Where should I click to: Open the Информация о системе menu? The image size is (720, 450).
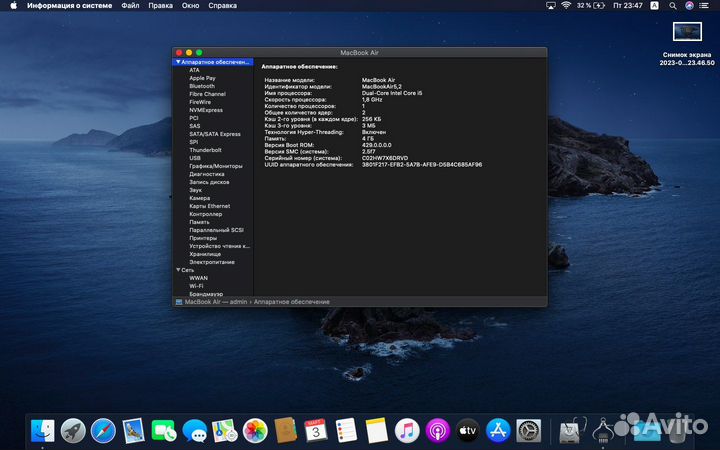[69, 6]
